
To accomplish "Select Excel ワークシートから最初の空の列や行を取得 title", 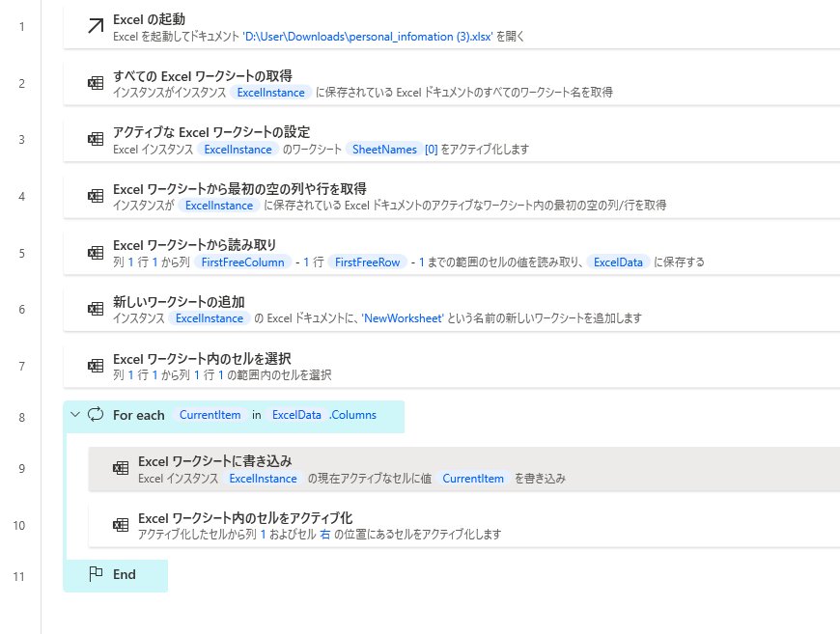I will click(x=239, y=189).
